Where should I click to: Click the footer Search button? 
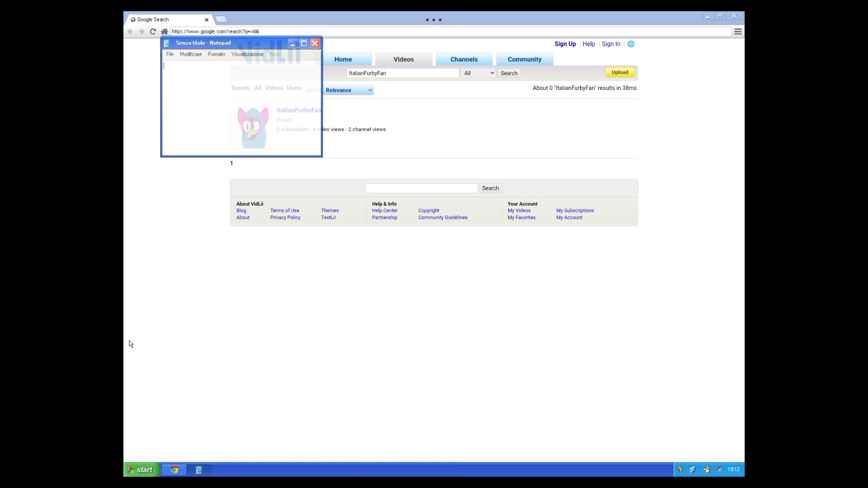[491, 188]
